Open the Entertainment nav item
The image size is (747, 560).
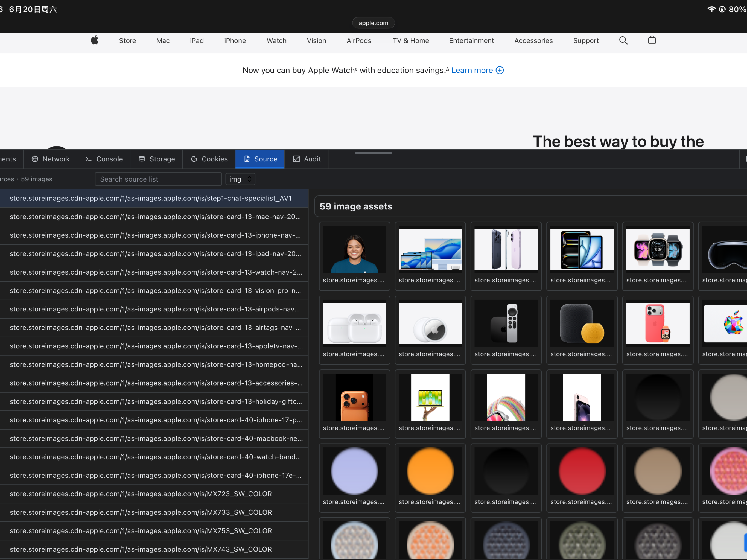[471, 40]
